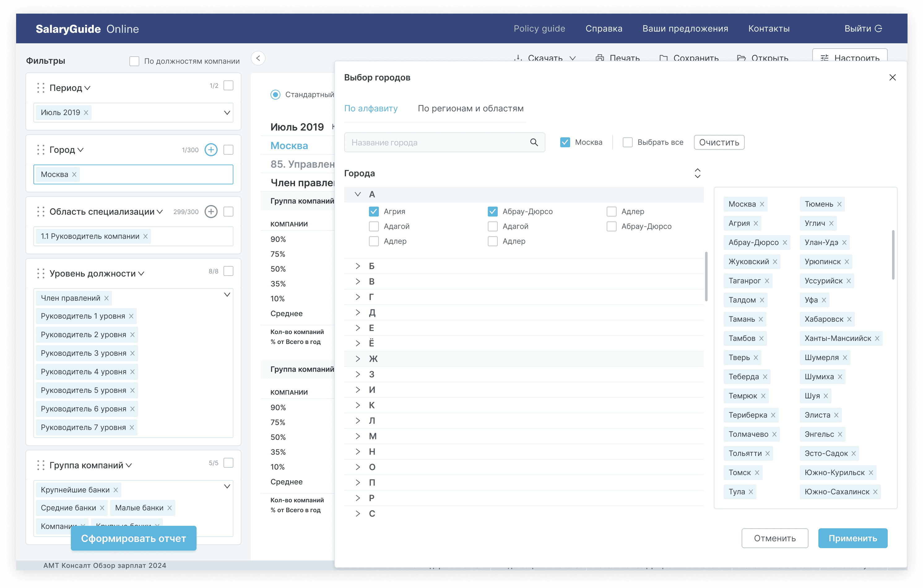Image resolution: width=923 pixels, height=588 pixels.
Task: Click the plus icon in Область специализации
Action: point(211,212)
